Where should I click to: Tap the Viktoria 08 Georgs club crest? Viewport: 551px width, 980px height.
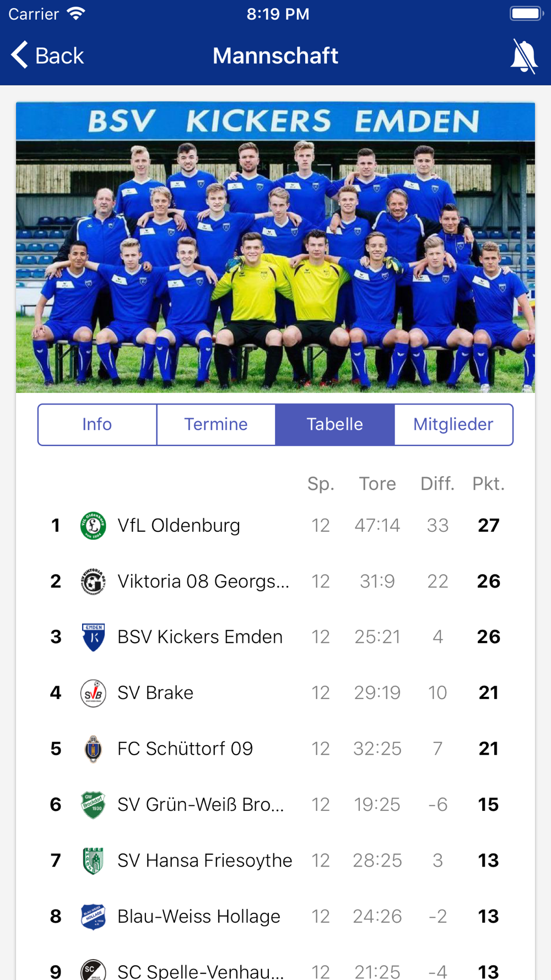pos(93,581)
